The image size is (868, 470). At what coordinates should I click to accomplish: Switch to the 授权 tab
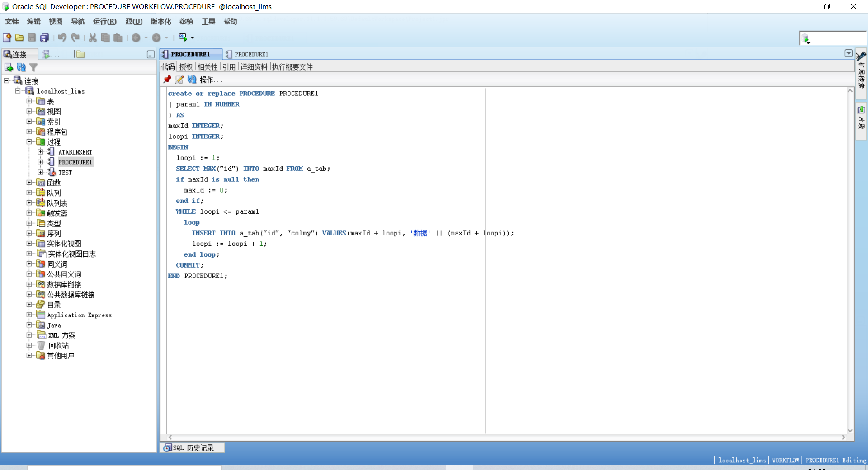click(x=185, y=66)
